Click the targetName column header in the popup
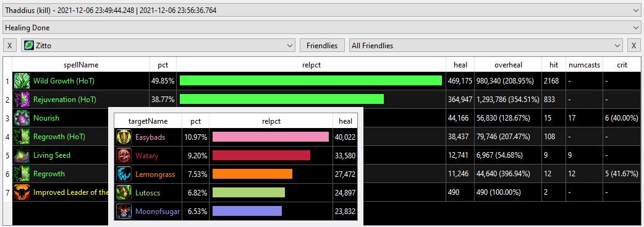The image size is (644, 227). 148,121
